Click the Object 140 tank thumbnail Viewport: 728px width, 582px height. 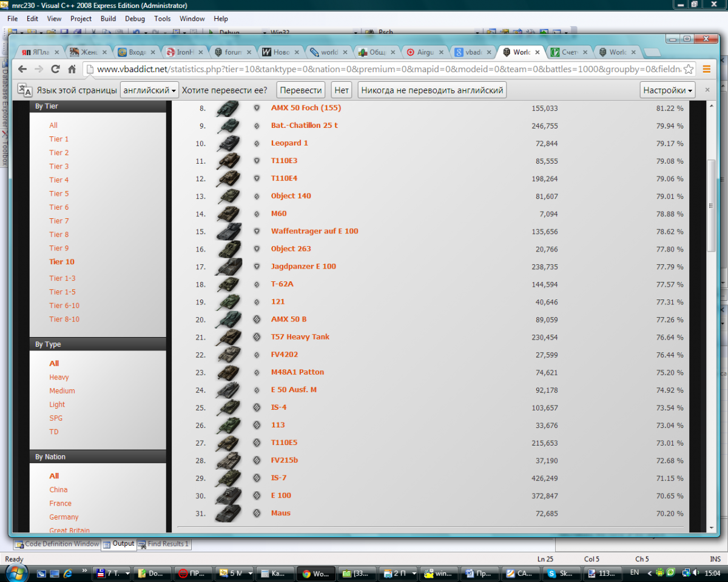point(228,196)
